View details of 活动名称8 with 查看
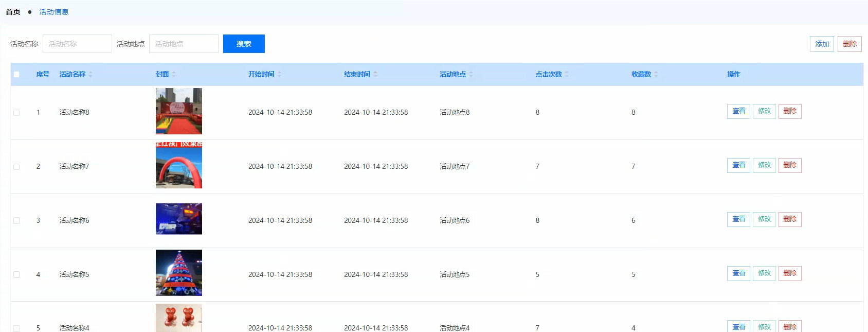This screenshot has width=868, height=332. [738, 111]
